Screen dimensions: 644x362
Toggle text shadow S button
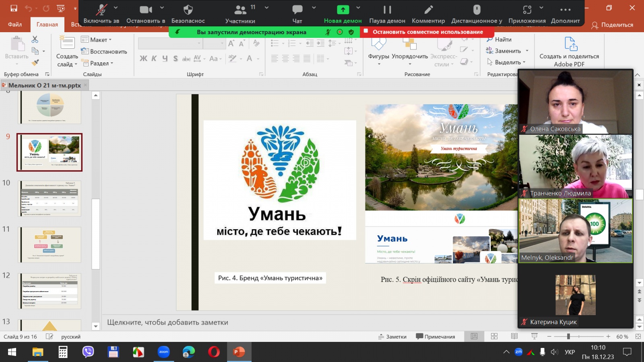click(x=175, y=58)
